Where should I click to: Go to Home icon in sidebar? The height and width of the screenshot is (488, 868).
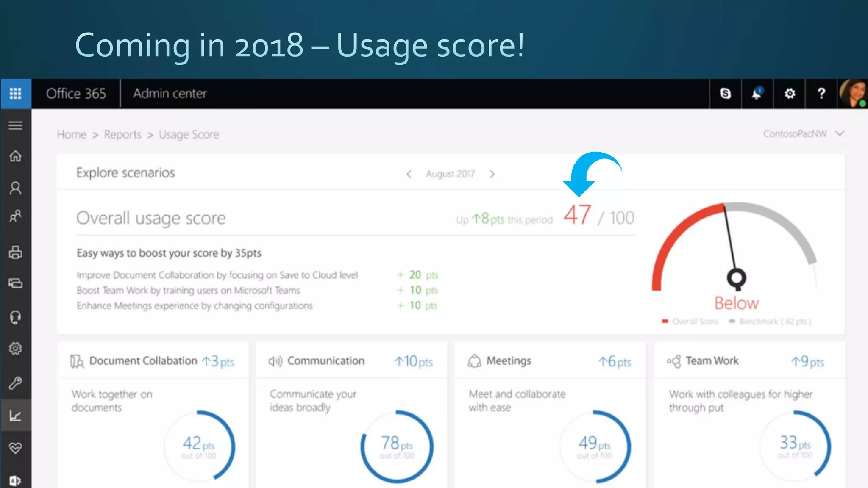[x=16, y=156]
